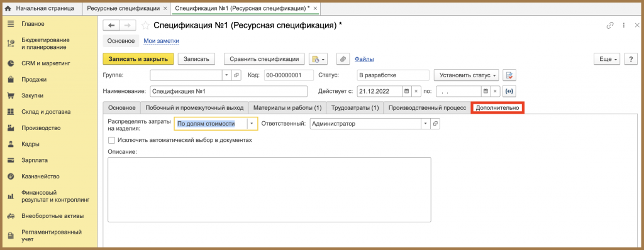The height and width of the screenshot is (250, 644).
Task: Open Финансовый результат и контроллинг section
Action: click(x=55, y=196)
